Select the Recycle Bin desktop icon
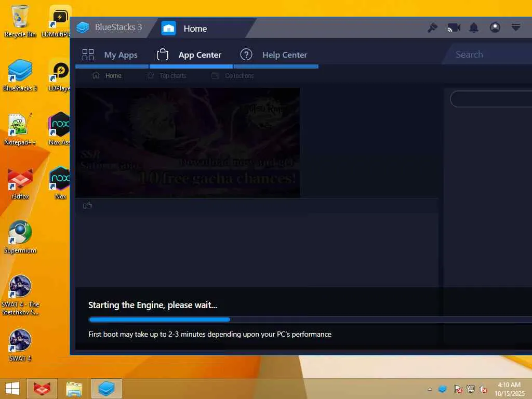Screen dimensions: 532x399 click(20, 21)
